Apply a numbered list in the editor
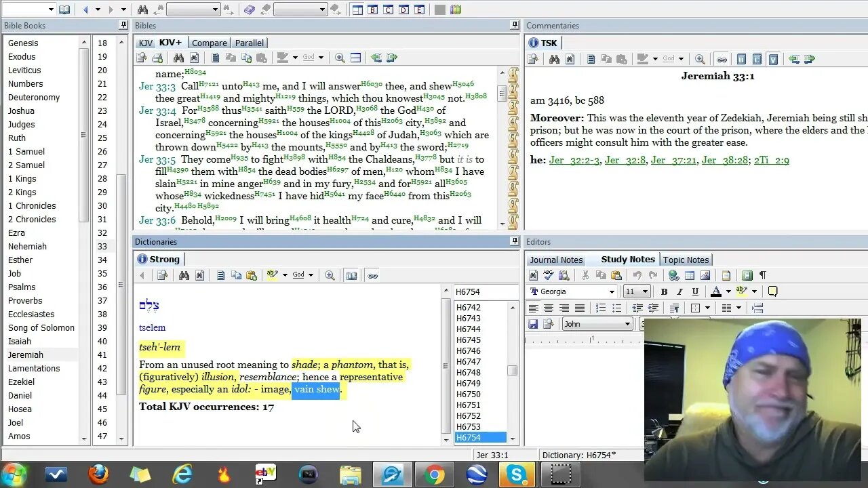The width and height of the screenshot is (868, 488). (x=601, y=308)
